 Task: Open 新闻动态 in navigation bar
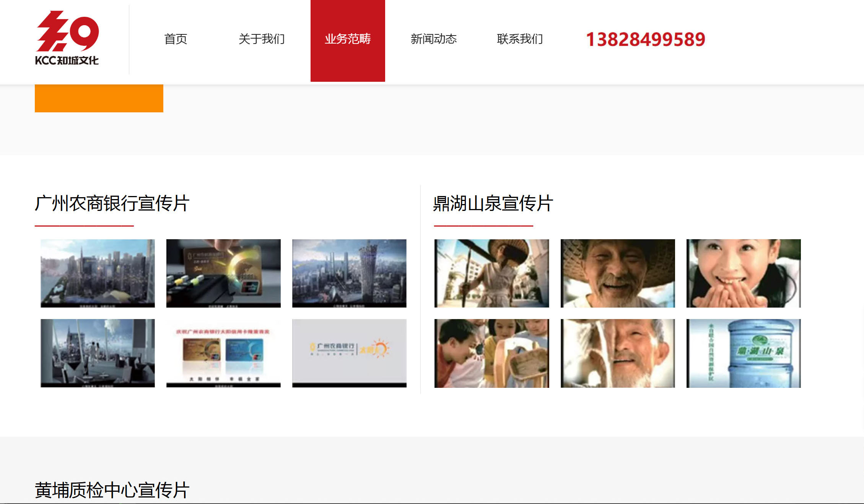[433, 39]
